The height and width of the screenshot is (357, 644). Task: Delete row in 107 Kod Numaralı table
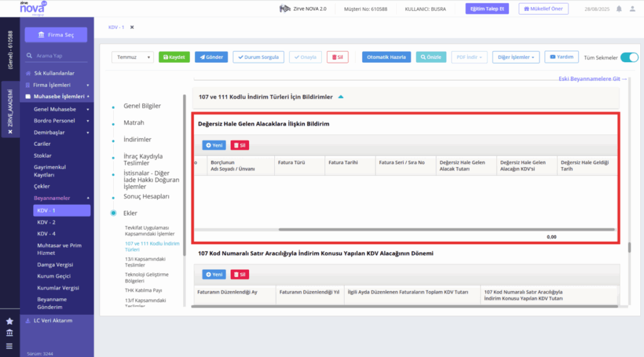(x=240, y=275)
